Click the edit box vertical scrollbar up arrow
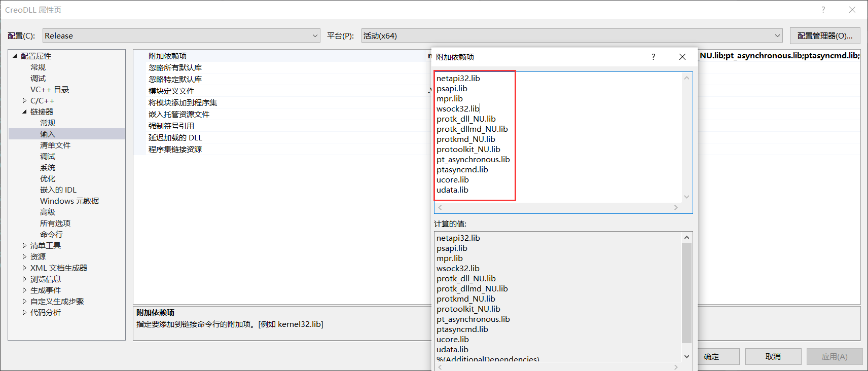Image resolution: width=868 pixels, height=371 pixels. pos(686,78)
